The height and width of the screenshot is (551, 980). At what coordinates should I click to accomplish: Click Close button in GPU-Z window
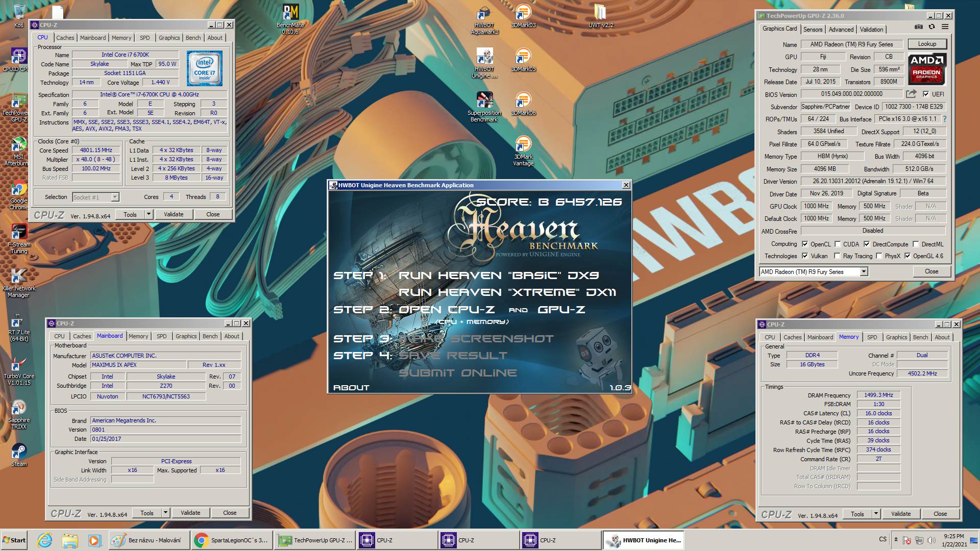pos(932,271)
